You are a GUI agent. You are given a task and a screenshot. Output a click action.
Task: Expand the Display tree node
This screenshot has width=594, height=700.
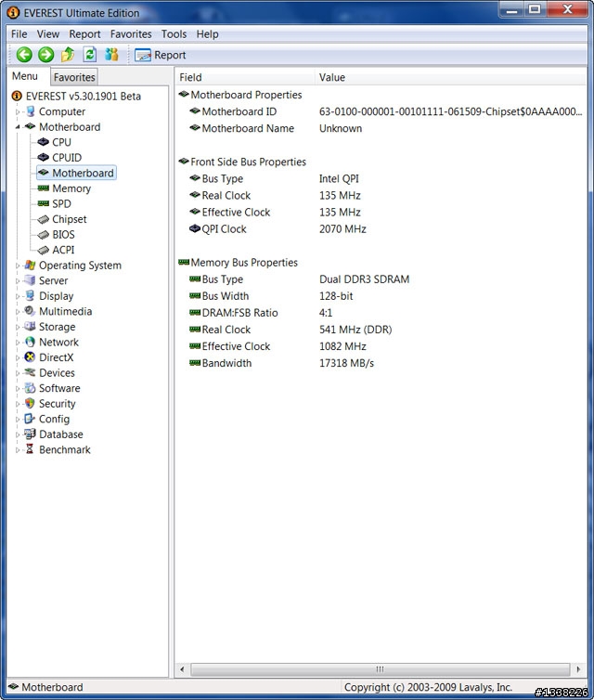point(18,296)
